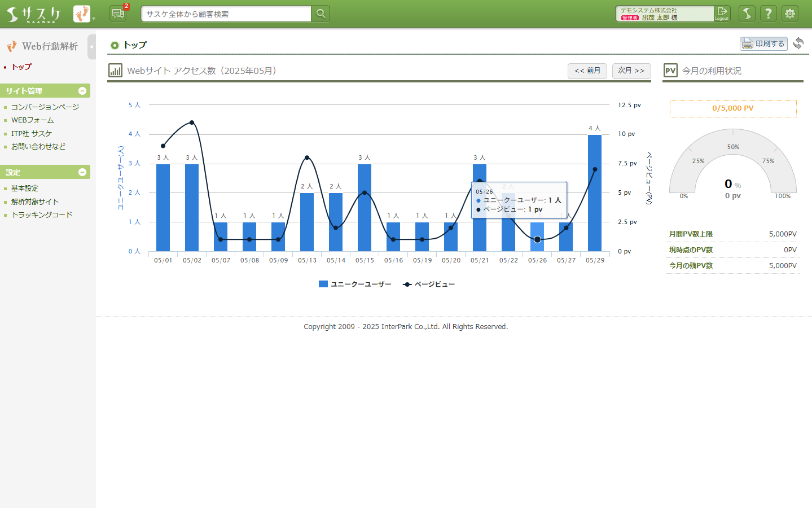Collapse the サイト管理 sidebar section
The width and height of the screenshot is (812, 508).
point(82,91)
